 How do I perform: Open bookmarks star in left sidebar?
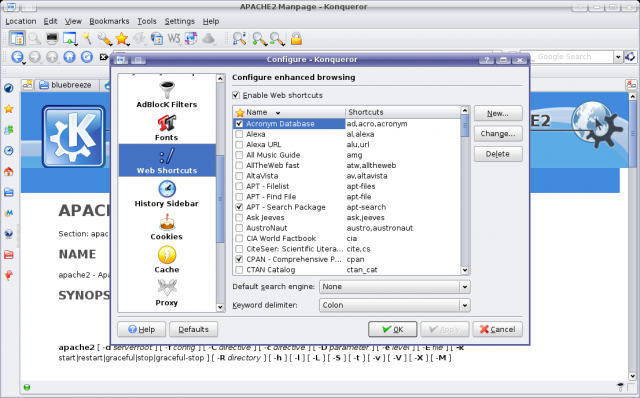(9, 109)
